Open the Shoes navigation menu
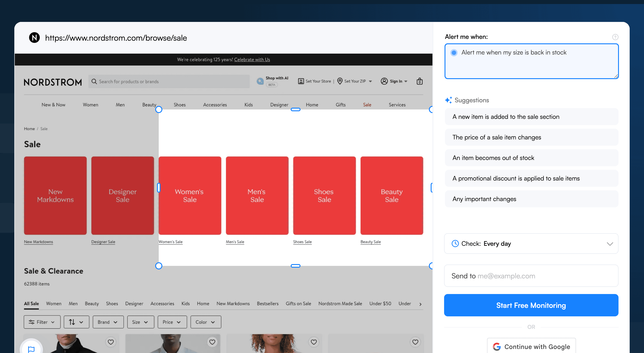 point(180,105)
